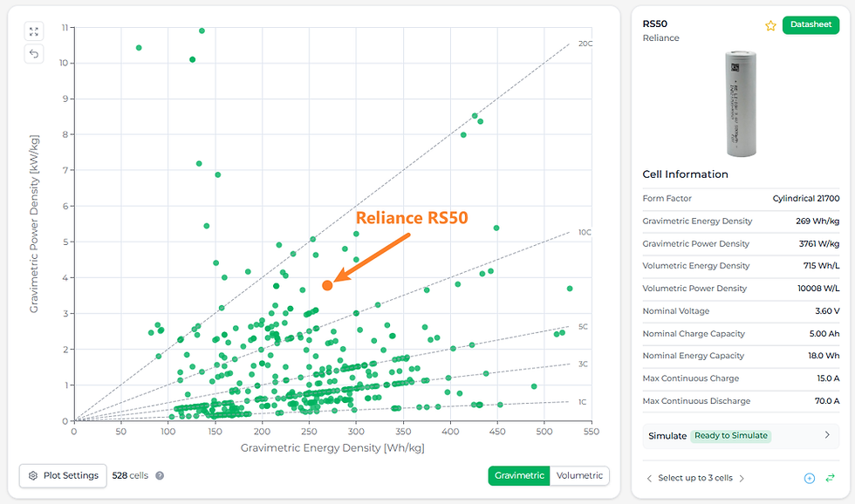Reset the plot view with undo icon
Image resolution: width=855 pixels, height=504 pixels.
(x=34, y=53)
